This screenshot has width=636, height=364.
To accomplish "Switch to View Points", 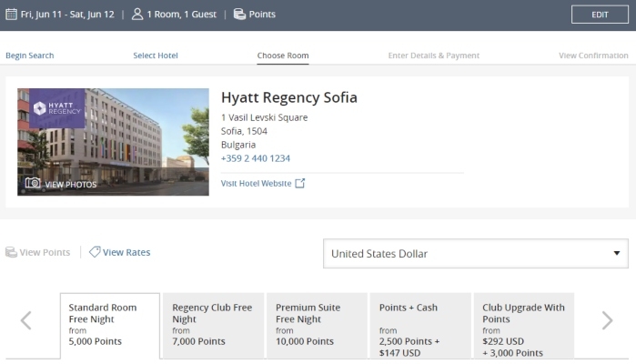I will click(45, 252).
